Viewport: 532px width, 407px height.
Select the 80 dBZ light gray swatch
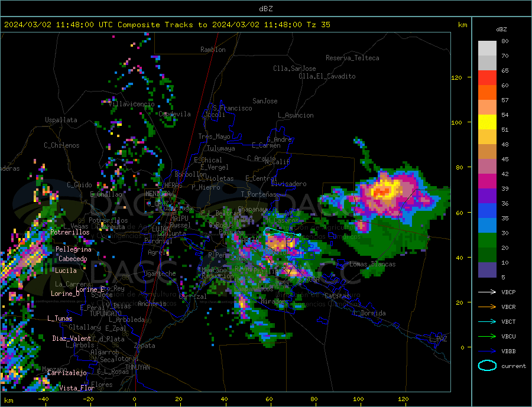[x=487, y=48]
